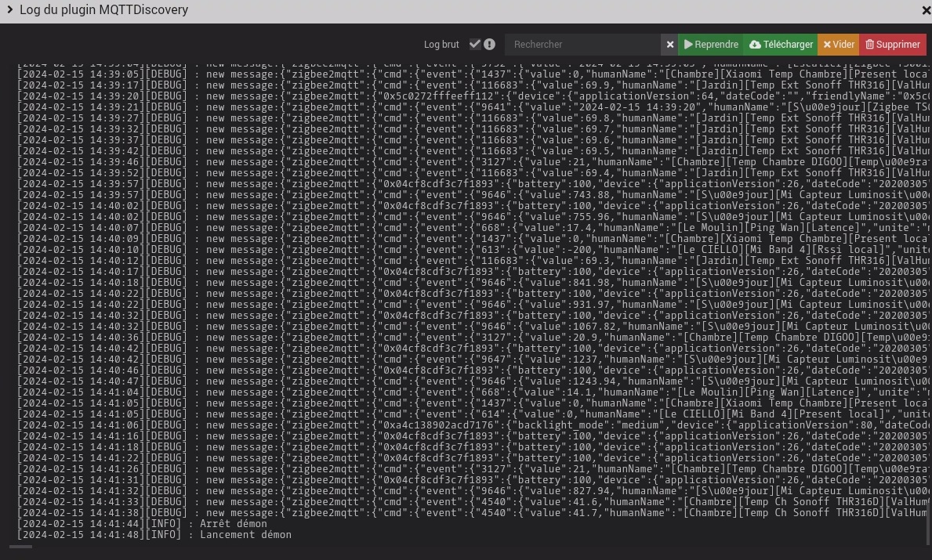Select the 'Arrêt démon' log line
The height and width of the screenshot is (560, 932).
point(142,524)
